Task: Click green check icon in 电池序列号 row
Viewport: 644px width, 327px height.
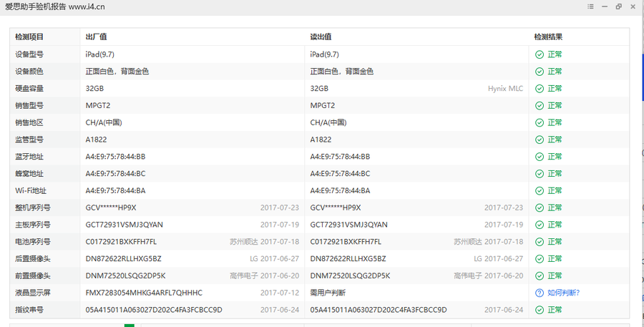Action: [x=540, y=242]
